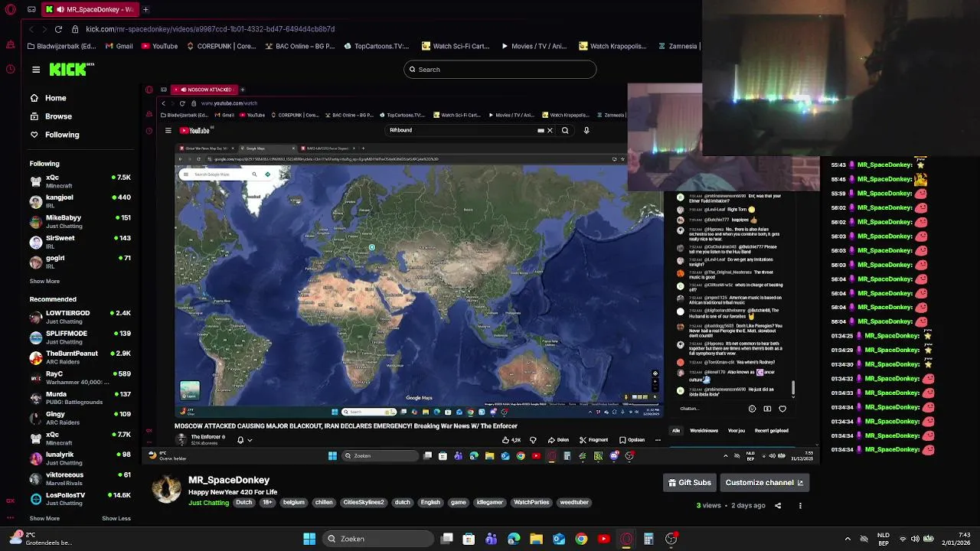
Task: Open the Opera workspaces icon in tab bar
Action: click(31, 10)
